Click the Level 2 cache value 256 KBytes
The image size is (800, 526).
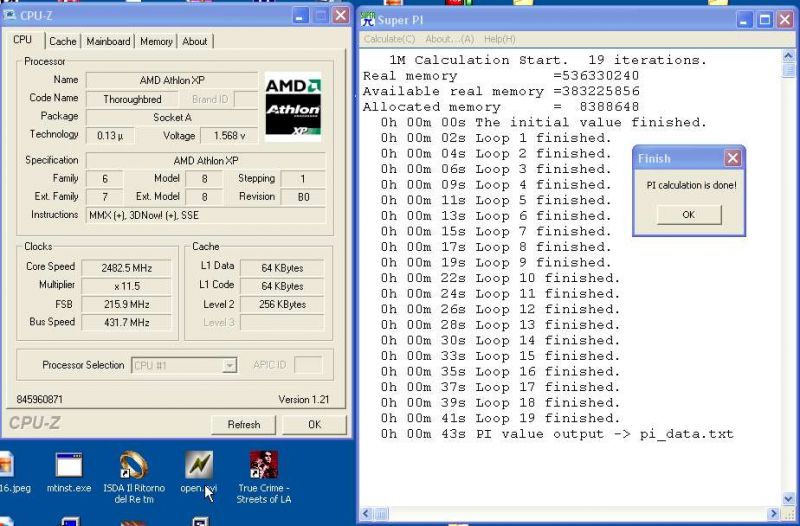tap(282, 305)
